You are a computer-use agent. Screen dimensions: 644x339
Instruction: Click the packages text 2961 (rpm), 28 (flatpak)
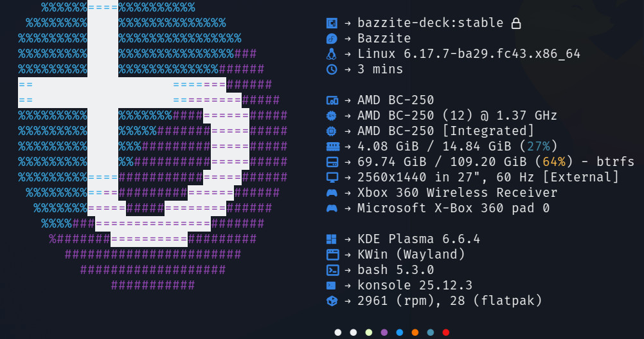(x=450, y=301)
